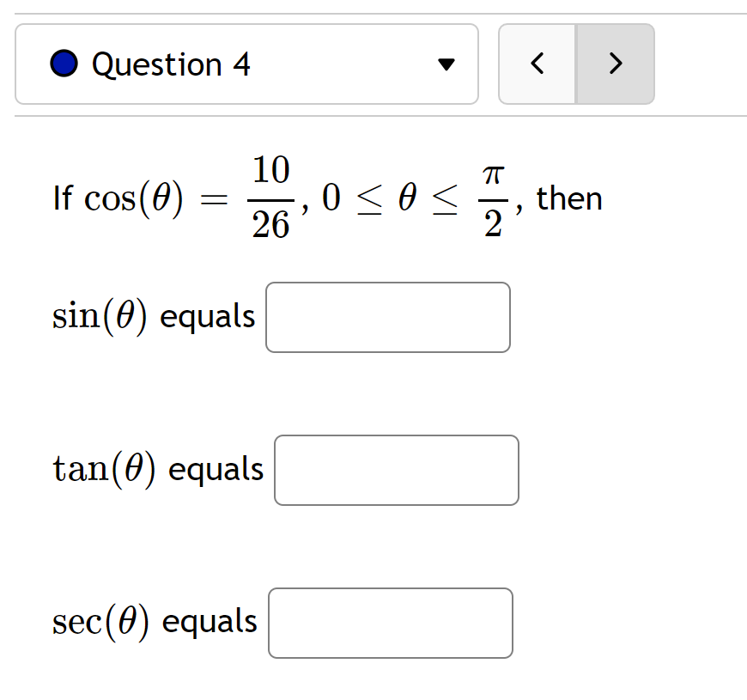This screenshot has height=700, width=747.
Task: Click the filled circle marker in question header
Action: (64, 63)
